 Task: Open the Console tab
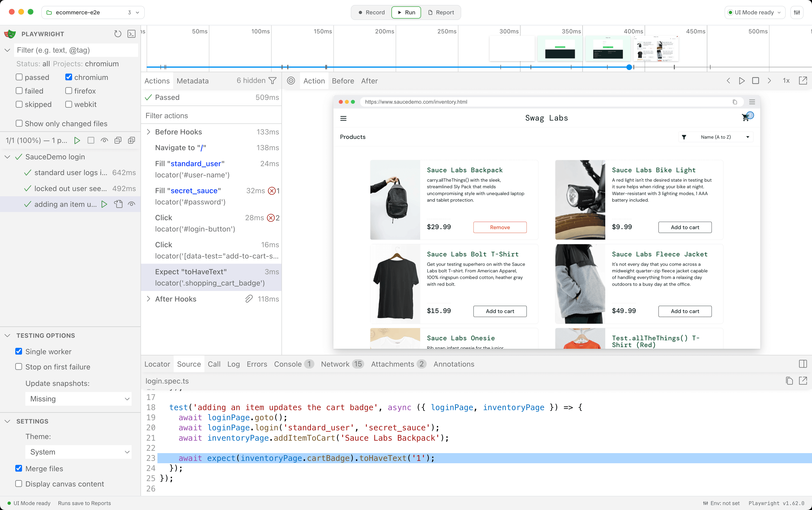(294, 364)
